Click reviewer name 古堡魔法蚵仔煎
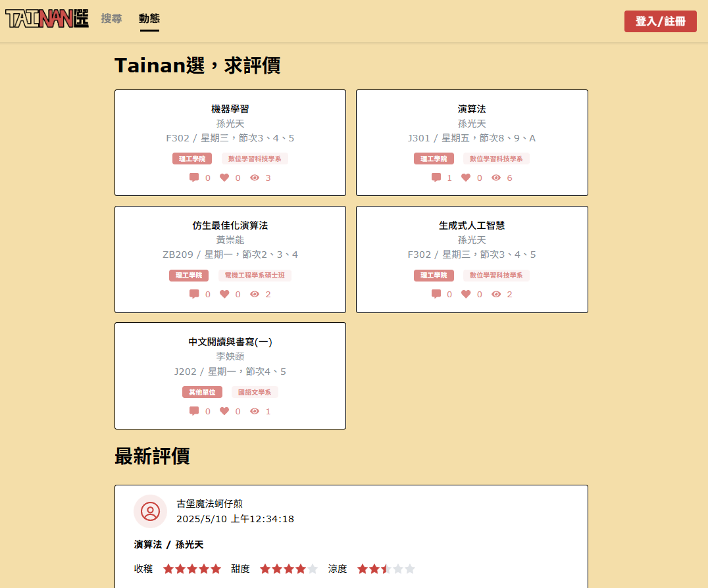The image size is (708, 588). pos(209,504)
